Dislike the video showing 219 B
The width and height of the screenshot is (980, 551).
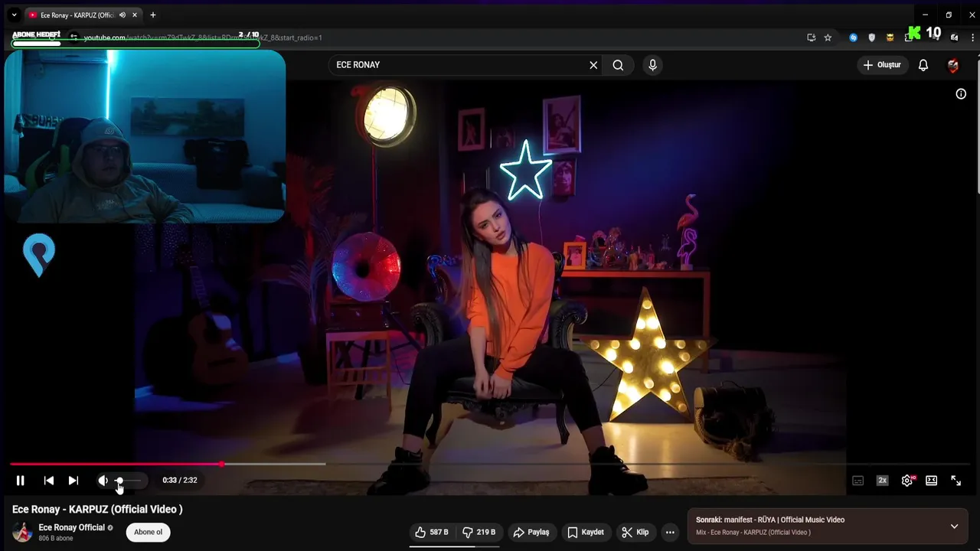coord(479,532)
